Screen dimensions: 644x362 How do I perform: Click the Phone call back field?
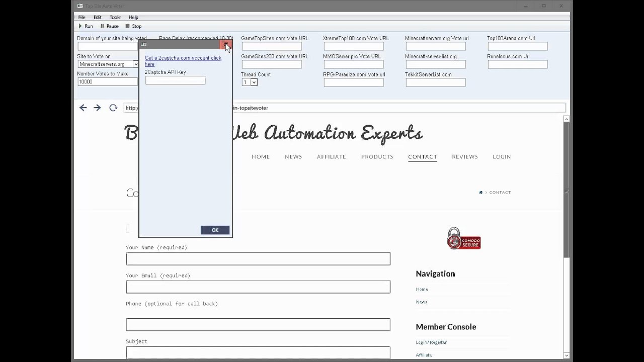tap(258, 325)
